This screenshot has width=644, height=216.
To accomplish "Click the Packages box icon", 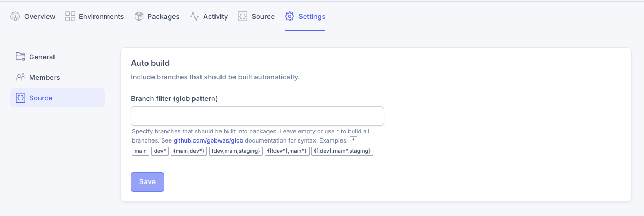I will point(139,16).
